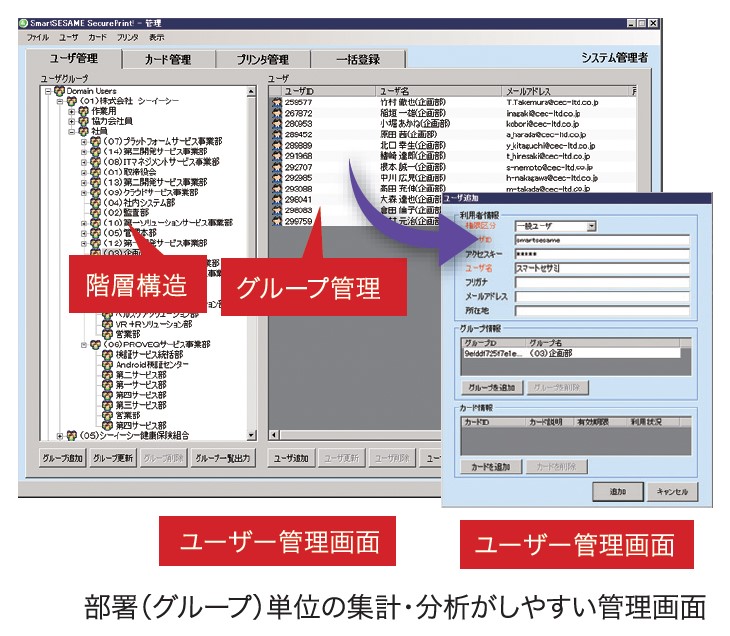Click the (02)監査部 group icon
Viewport: 730px width, 636px height.
pos(95,213)
